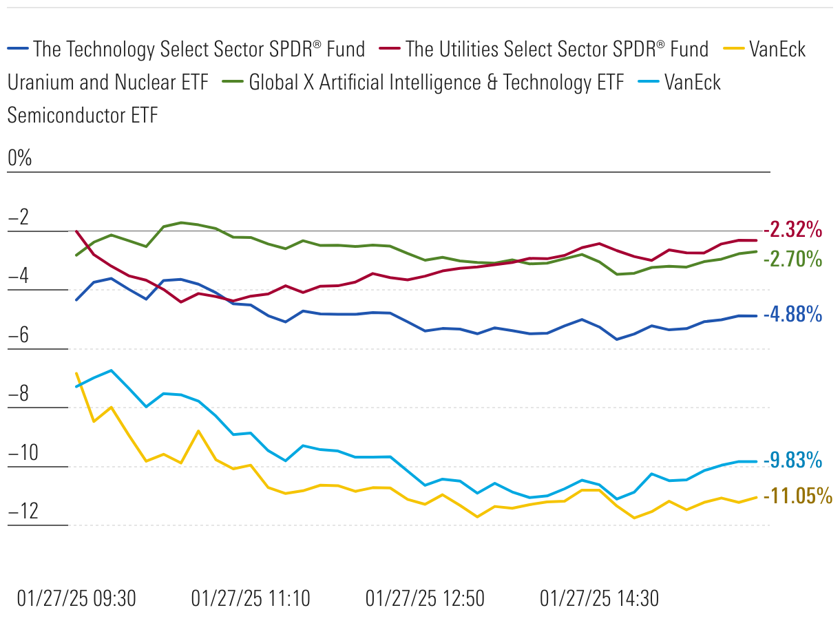Click the dark blue legend line swatch
The width and height of the screenshot is (840, 621).
18,49
